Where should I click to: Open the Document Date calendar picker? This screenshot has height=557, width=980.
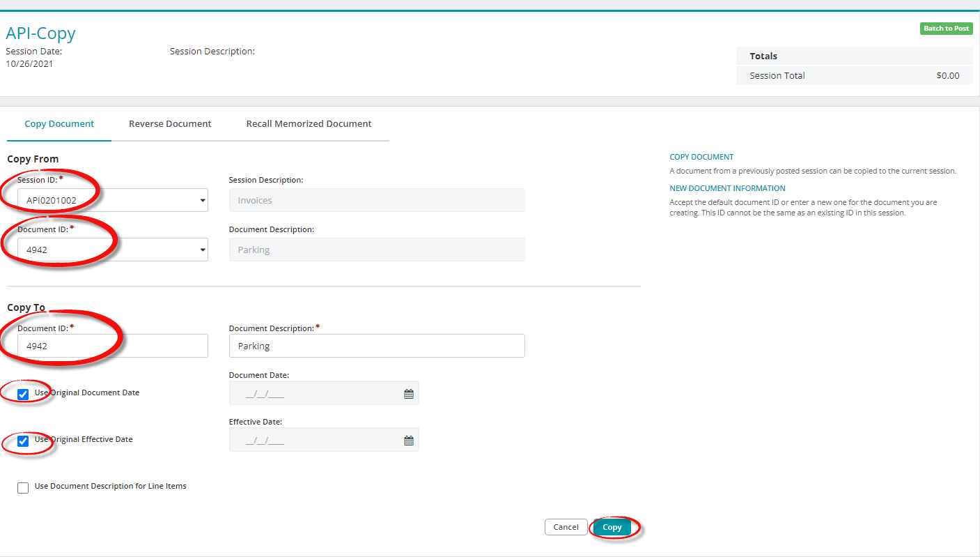[x=409, y=394]
